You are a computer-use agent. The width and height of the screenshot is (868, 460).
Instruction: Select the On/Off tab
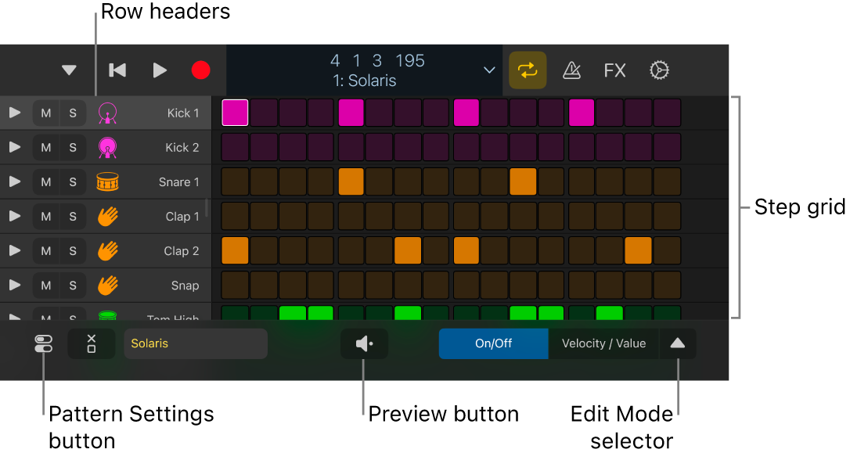point(494,343)
